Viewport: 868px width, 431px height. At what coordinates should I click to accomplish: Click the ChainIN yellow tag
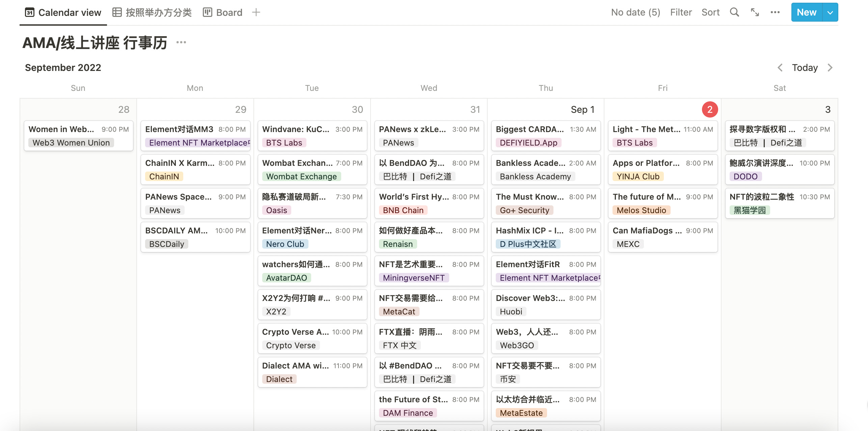tap(164, 176)
